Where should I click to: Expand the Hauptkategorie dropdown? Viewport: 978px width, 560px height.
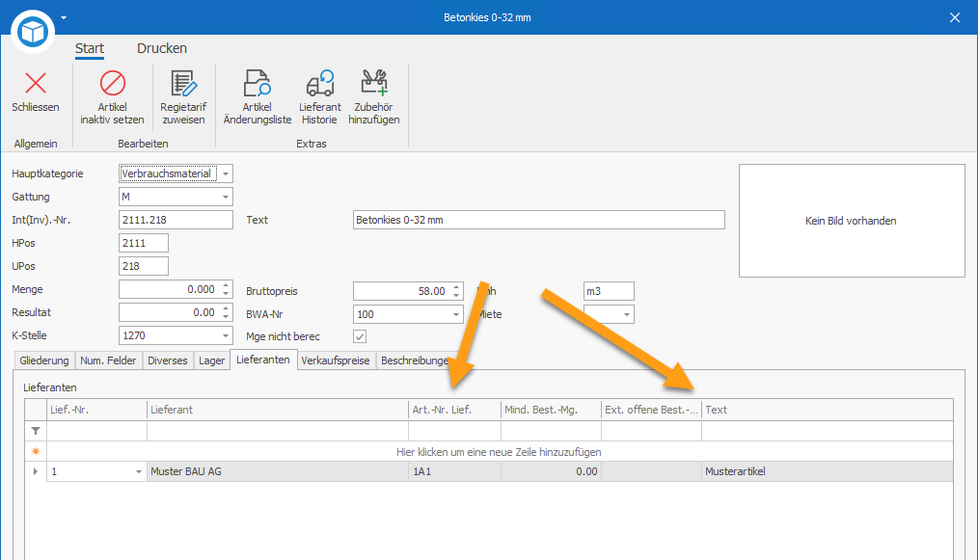pyautogui.click(x=226, y=174)
